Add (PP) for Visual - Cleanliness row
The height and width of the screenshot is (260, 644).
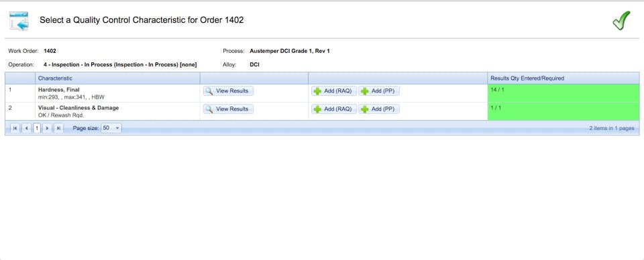click(x=378, y=109)
